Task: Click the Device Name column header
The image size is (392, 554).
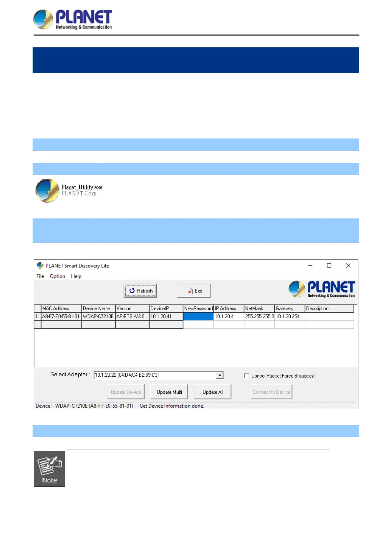Action: click(98, 309)
